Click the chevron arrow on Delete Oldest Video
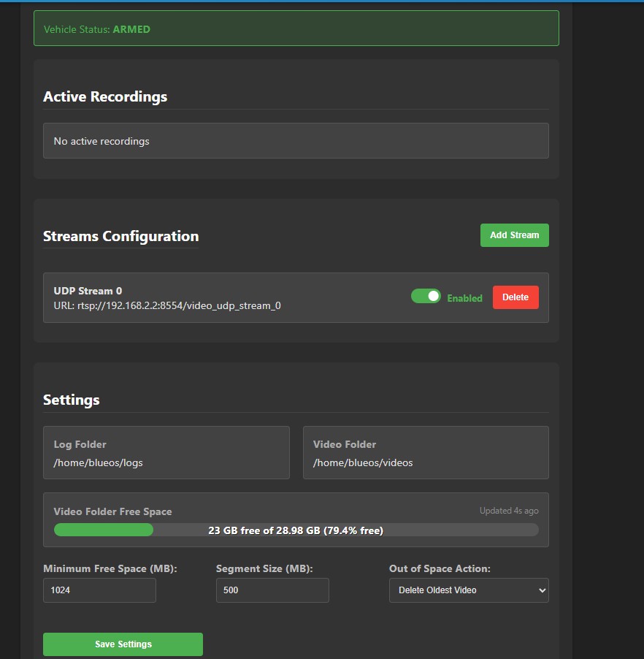Image resolution: width=644 pixels, height=659 pixels. pos(542,590)
